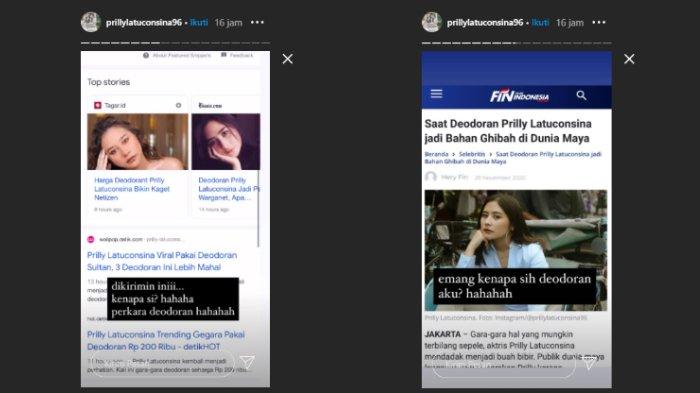Click right story progress bar segments
The height and width of the screenshot is (393, 700).
(517, 43)
